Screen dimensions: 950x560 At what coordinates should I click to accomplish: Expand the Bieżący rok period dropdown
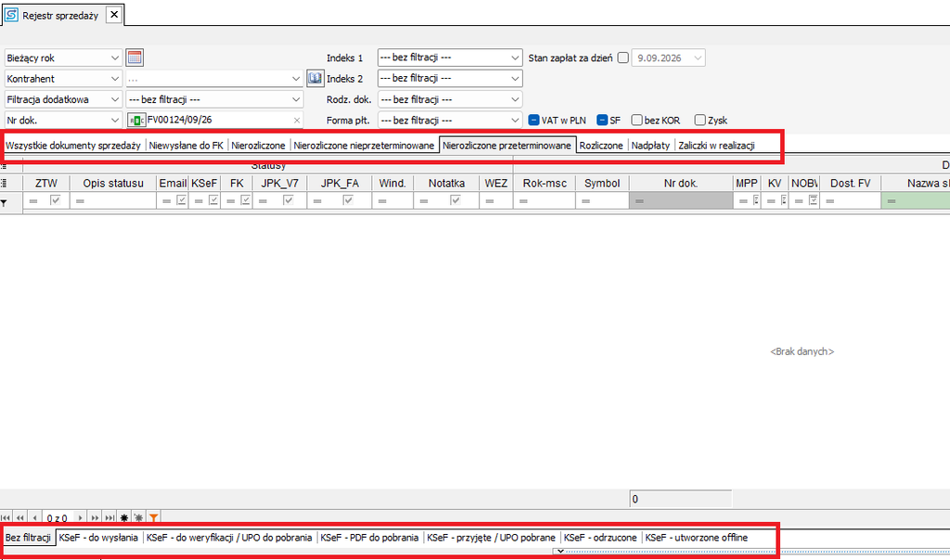[63, 58]
